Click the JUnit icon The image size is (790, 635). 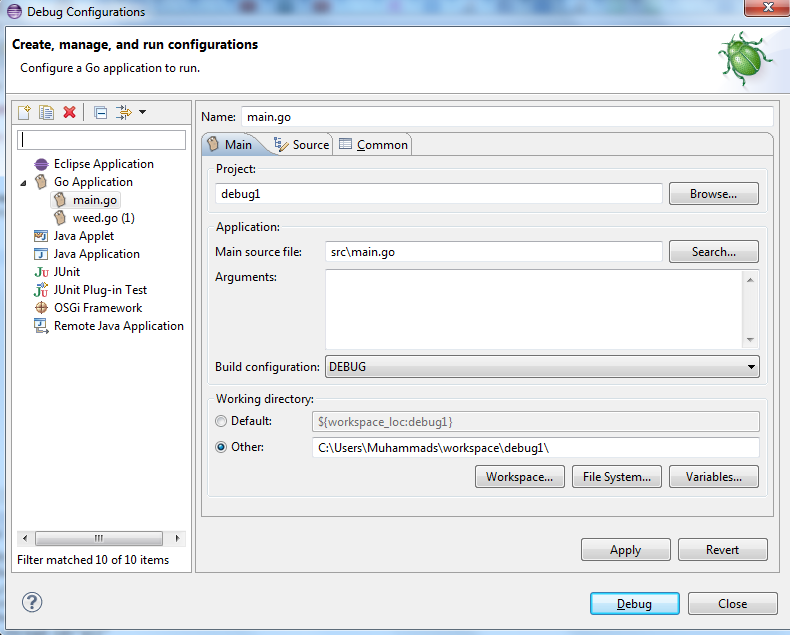(41, 272)
